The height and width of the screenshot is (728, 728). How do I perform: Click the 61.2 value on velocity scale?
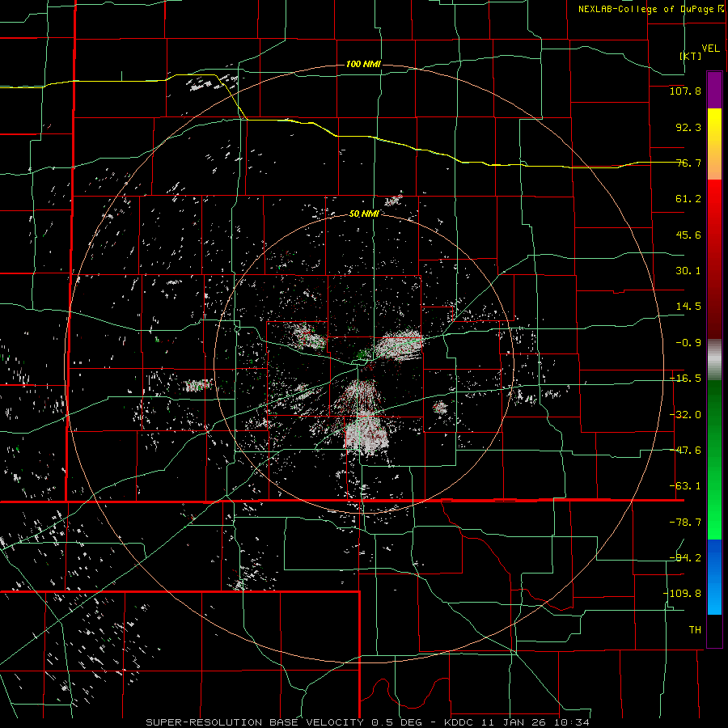pos(688,199)
